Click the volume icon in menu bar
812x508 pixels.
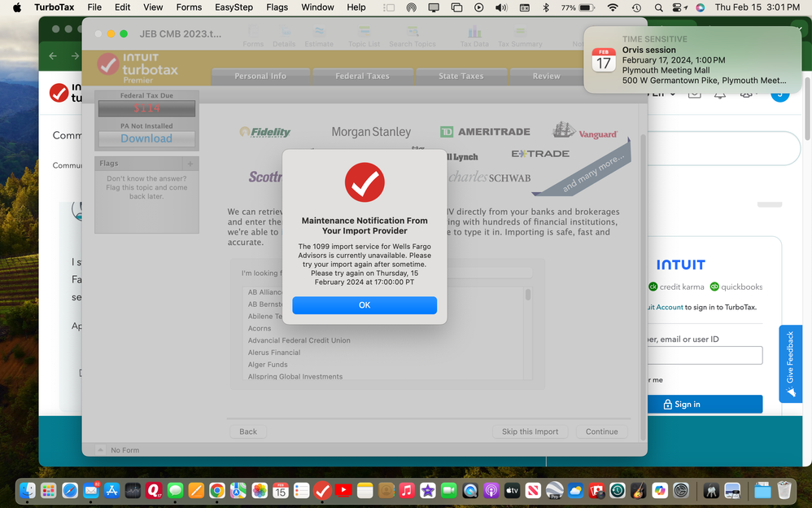point(500,8)
